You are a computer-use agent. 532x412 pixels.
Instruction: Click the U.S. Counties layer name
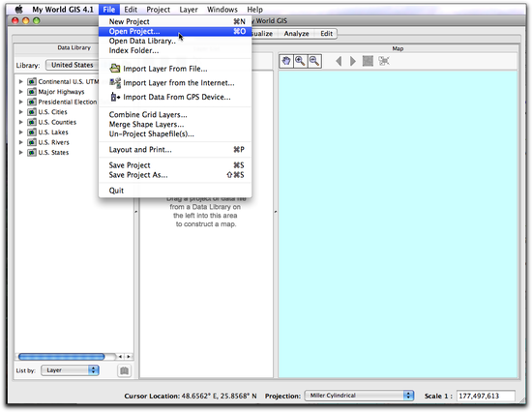[x=57, y=122]
